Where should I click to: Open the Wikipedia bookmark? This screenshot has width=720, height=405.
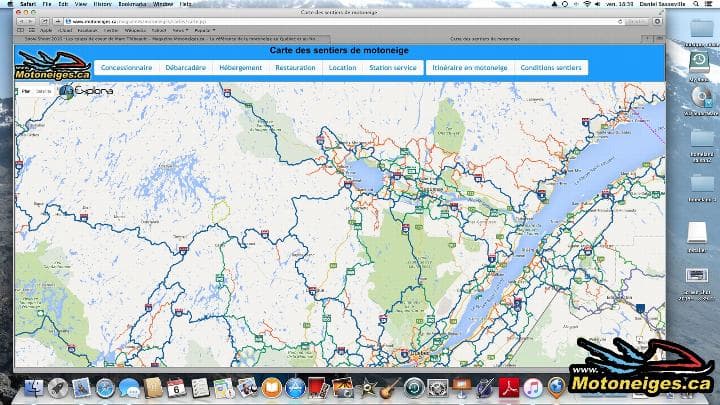(x=135, y=30)
